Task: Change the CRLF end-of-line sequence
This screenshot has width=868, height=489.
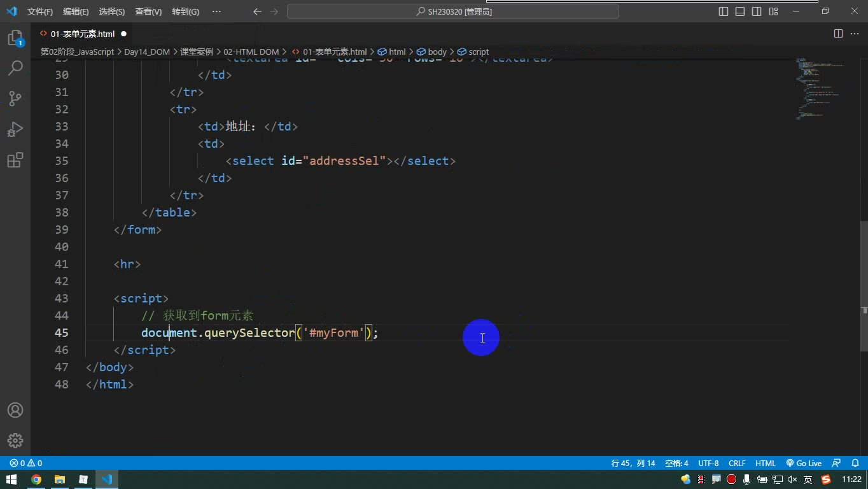Action: (x=737, y=464)
